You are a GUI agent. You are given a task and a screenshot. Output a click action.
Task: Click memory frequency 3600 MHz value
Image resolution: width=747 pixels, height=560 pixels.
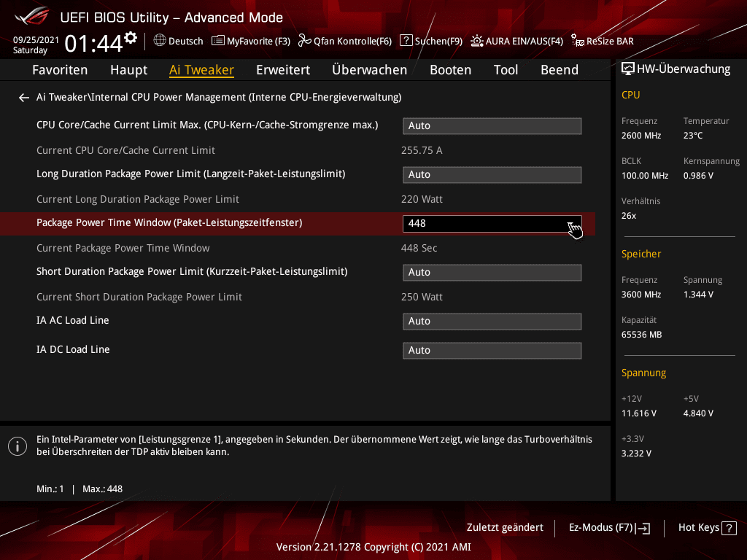click(640, 295)
